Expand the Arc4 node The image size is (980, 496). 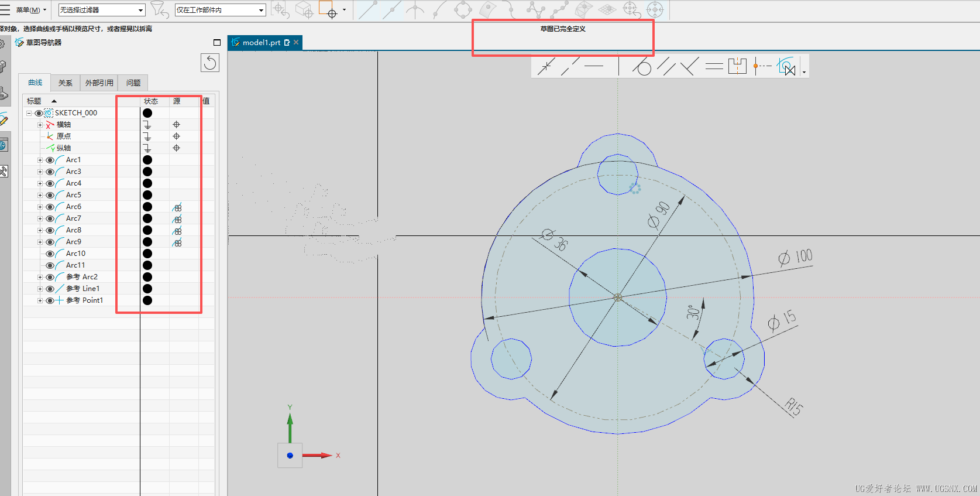[x=40, y=183]
